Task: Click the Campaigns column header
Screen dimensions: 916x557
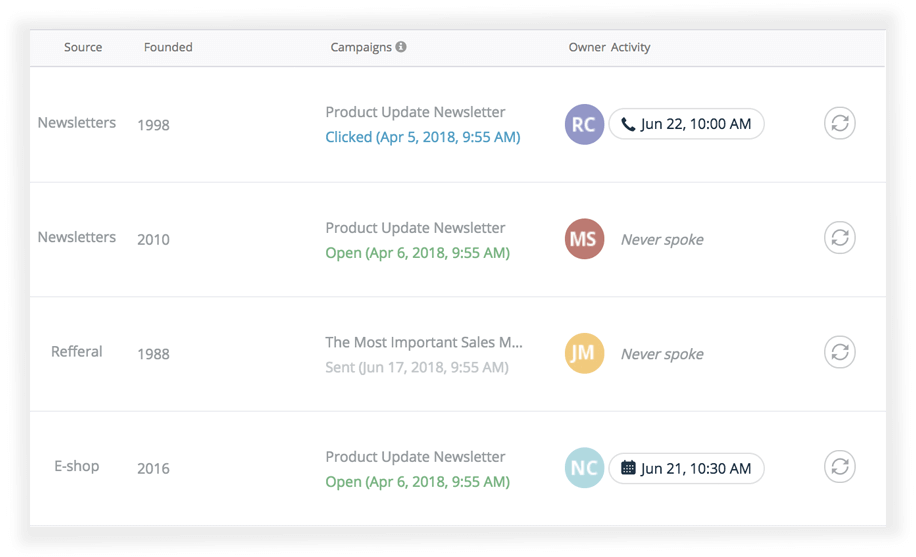Action: (x=361, y=47)
